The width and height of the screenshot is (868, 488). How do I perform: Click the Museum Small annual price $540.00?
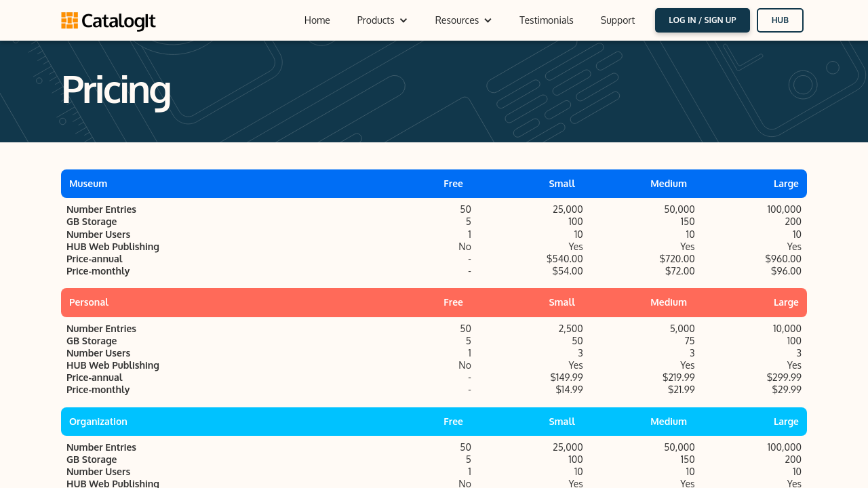(x=564, y=259)
